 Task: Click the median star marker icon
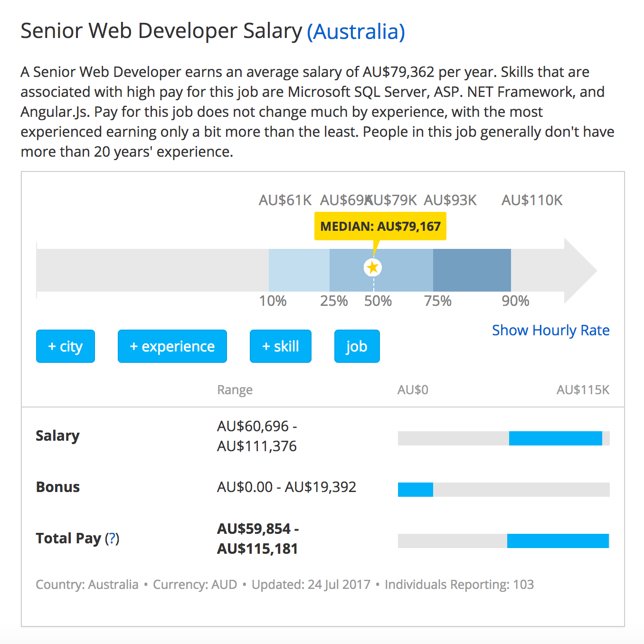tap(373, 267)
